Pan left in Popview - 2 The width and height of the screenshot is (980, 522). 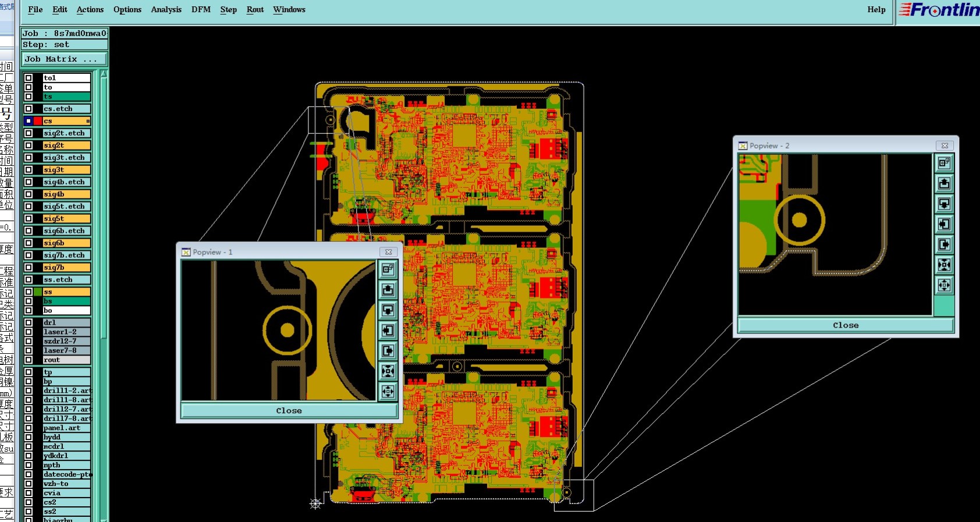point(945,224)
